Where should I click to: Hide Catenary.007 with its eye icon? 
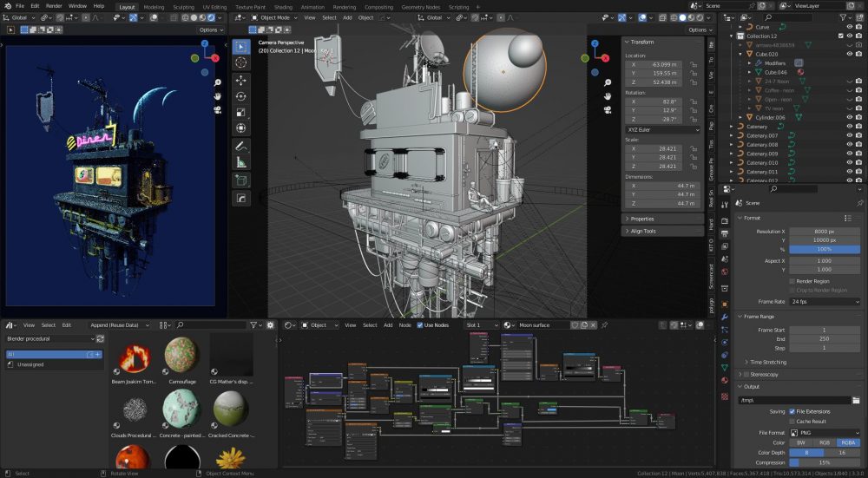(850, 135)
